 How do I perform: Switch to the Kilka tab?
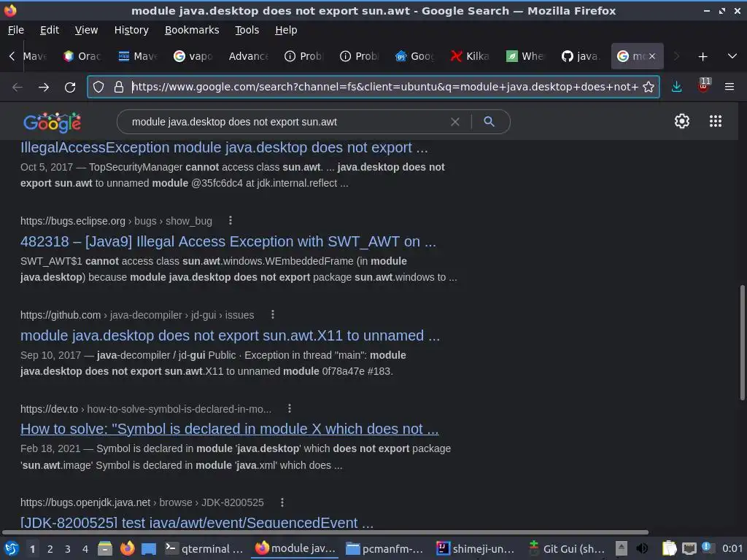coord(471,56)
